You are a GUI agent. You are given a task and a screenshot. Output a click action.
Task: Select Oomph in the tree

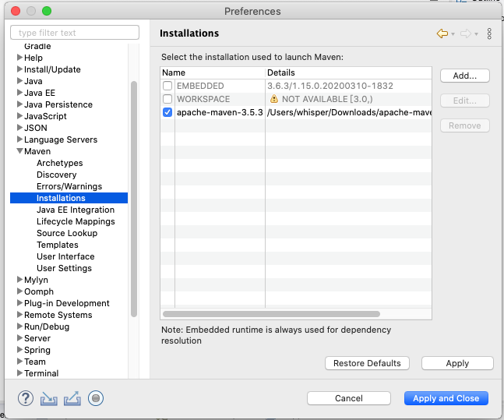[39, 291]
